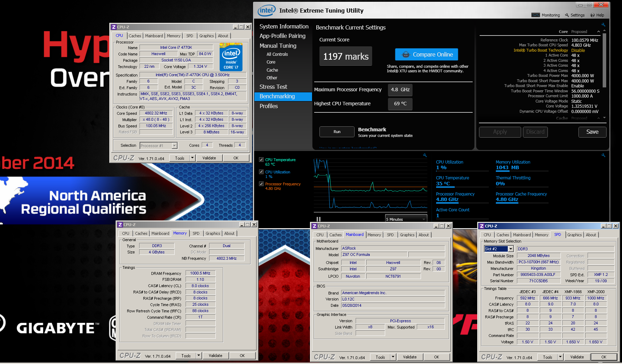Run the XTU benchmark
This screenshot has width=622, height=364.
(337, 132)
